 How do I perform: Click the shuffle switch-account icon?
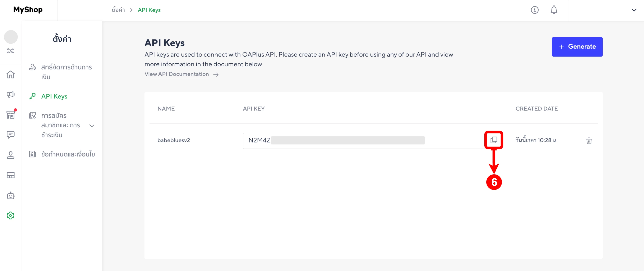pos(10,51)
